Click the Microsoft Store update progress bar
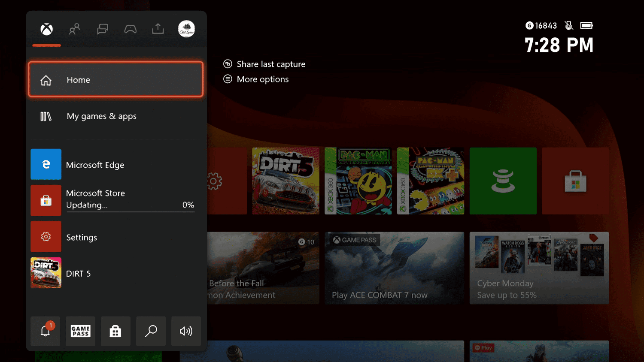This screenshot has height=362, width=644. [131, 211]
